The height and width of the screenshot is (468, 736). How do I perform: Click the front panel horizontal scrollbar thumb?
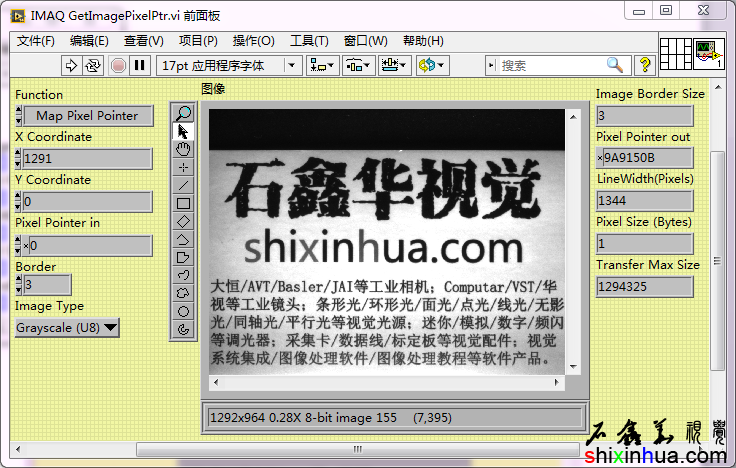pos(358,449)
